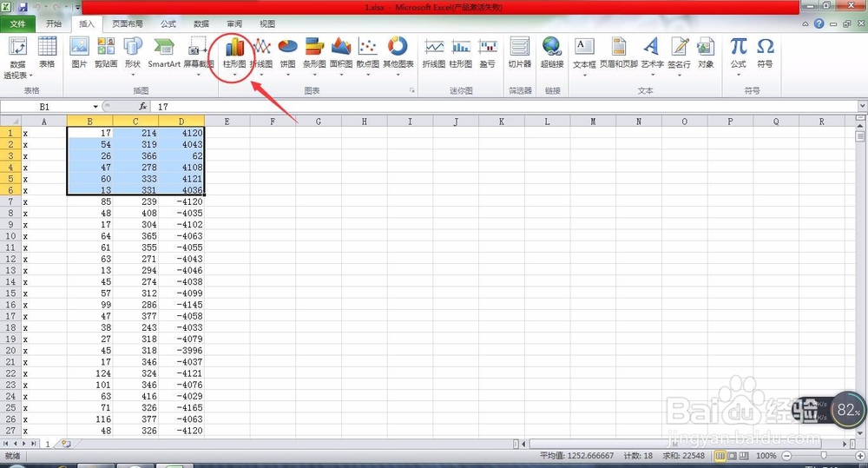
Task: Insert a 符号 symbol
Action: pos(765,53)
